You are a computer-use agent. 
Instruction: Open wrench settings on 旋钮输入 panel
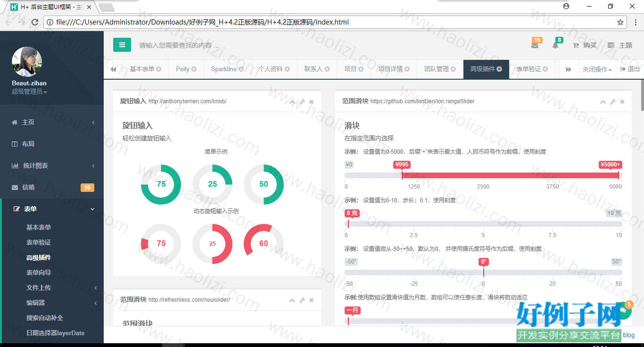[302, 101]
